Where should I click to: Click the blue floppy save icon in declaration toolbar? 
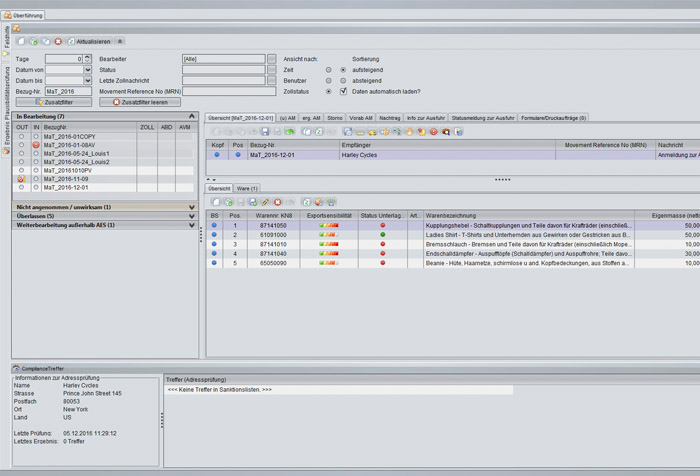pos(265,132)
